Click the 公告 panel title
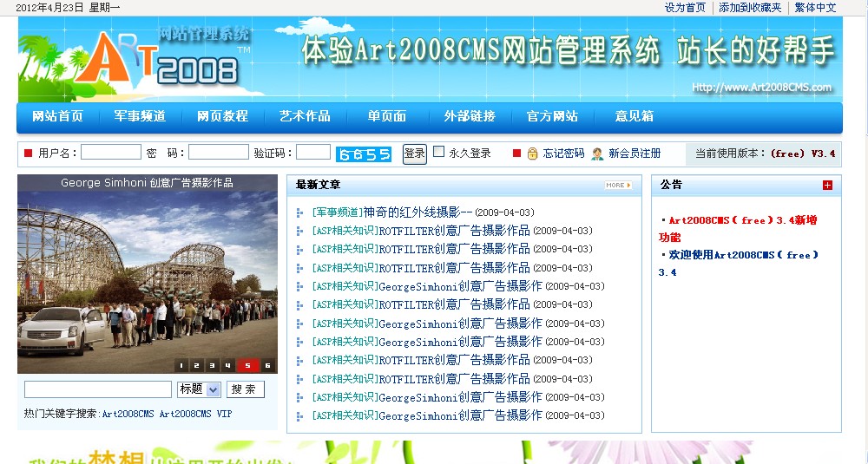This screenshot has height=464, width=868. pyautogui.click(x=671, y=185)
